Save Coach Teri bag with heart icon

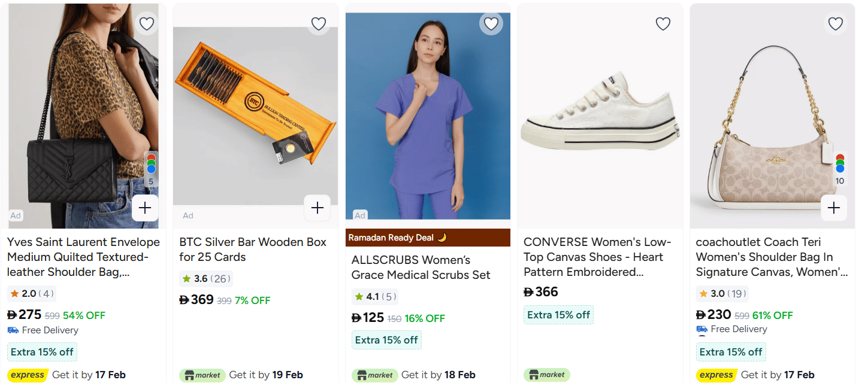tap(836, 24)
